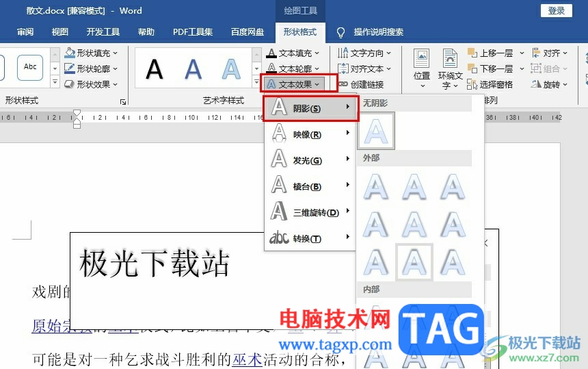Viewport: 588px width, 369px height.
Task: Select the light blue WordArt style A
Action: click(231, 69)
